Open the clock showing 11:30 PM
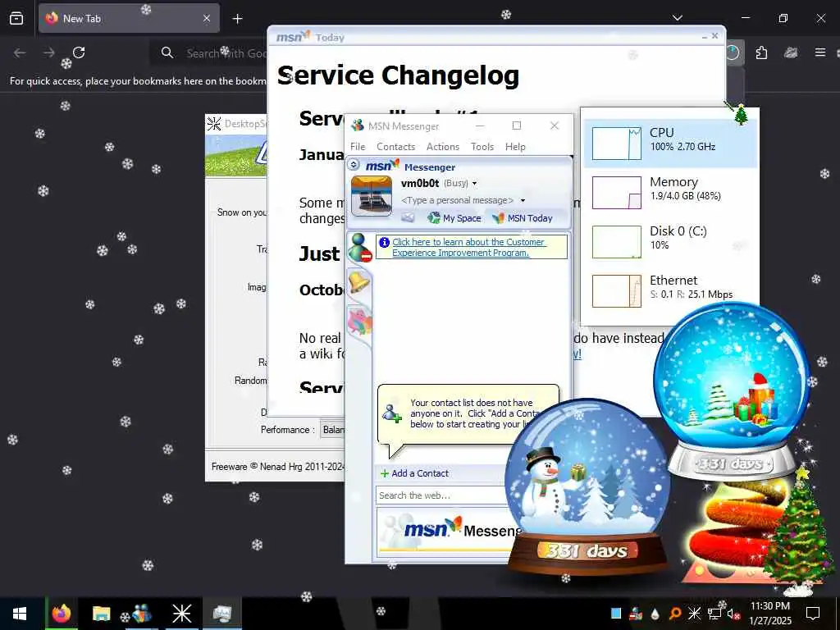The image size is (840, 630). pos(769,614)
